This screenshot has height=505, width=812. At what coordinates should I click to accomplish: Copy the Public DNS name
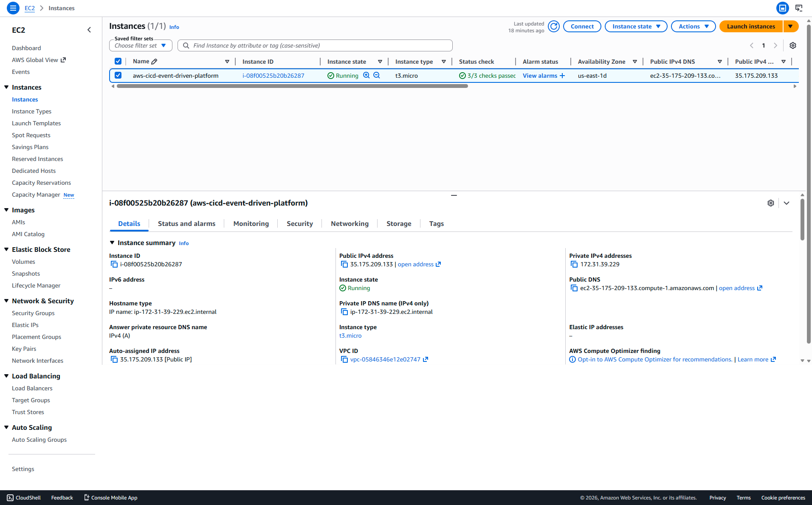point(574,288)
